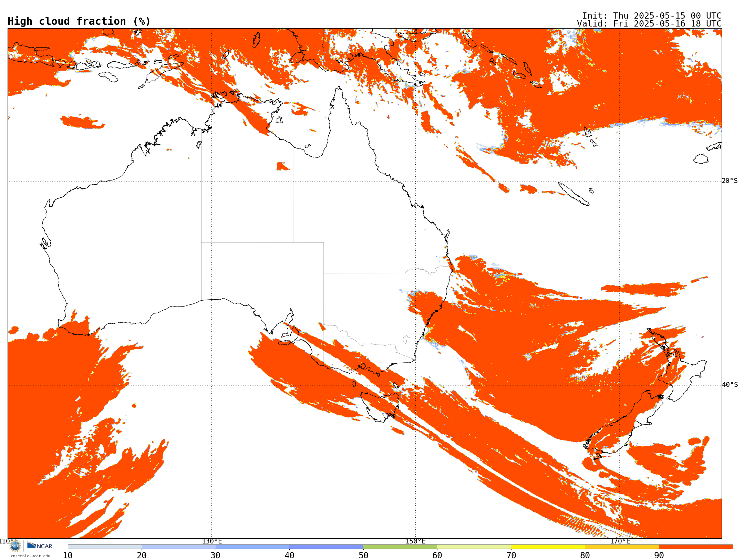This screenshot has height=560, width=744.
Task: Select the 'Valid: Fri 2025-05-16 18 UTC' text
Action: coord(649,23)
